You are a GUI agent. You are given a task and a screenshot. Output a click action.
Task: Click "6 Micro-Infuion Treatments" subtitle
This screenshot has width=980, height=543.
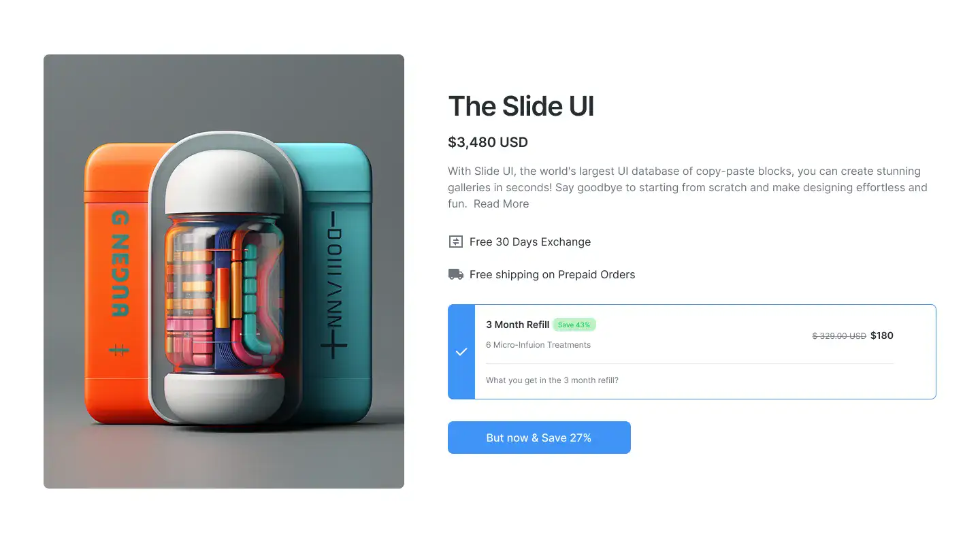click(538, 345)
